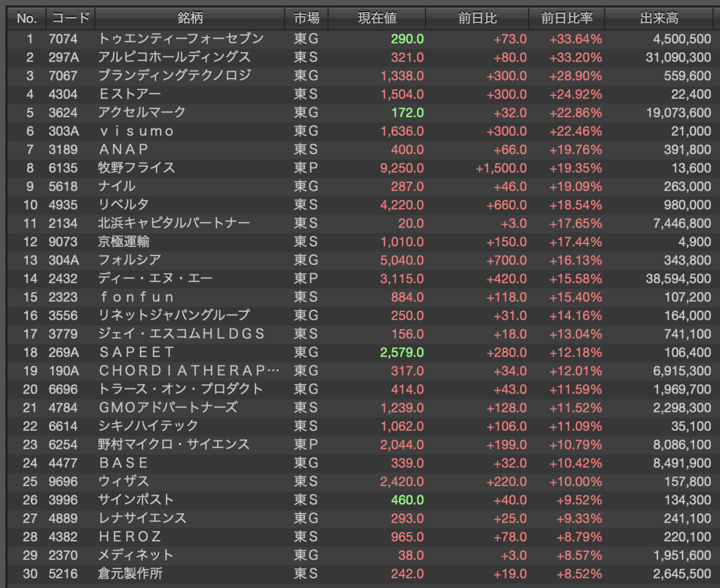
Task: Click change value +1,500.0
Action: (x=501, y=167)
